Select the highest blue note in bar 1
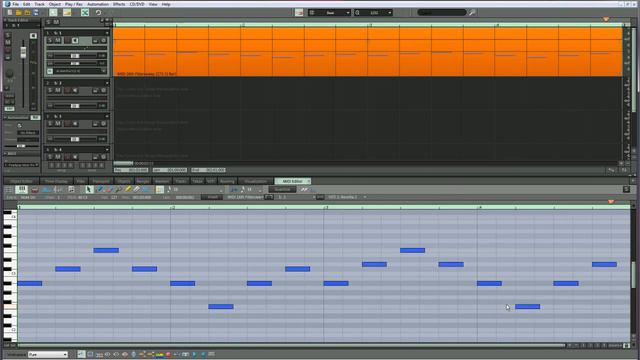The width and height of the screenshot is (640, 360). tap(106, 250)
